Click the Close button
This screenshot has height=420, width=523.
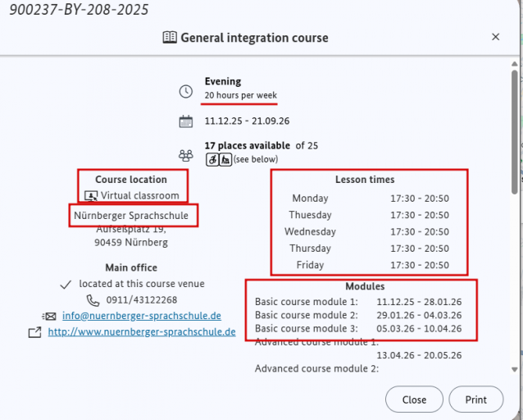pos(414,399)
